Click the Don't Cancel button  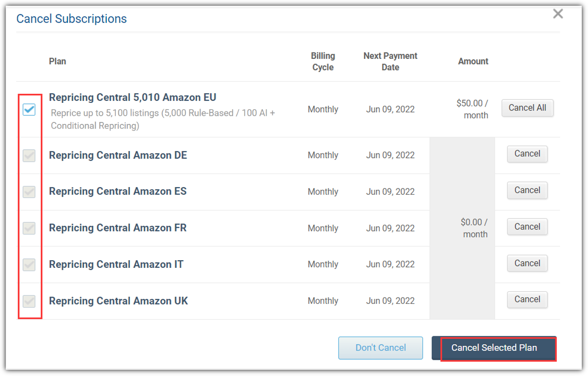381,348
